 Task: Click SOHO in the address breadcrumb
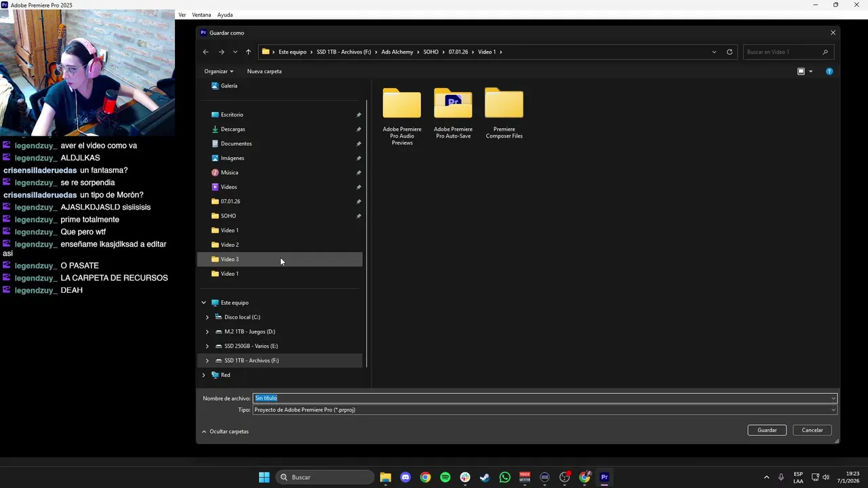click(431, 52)
